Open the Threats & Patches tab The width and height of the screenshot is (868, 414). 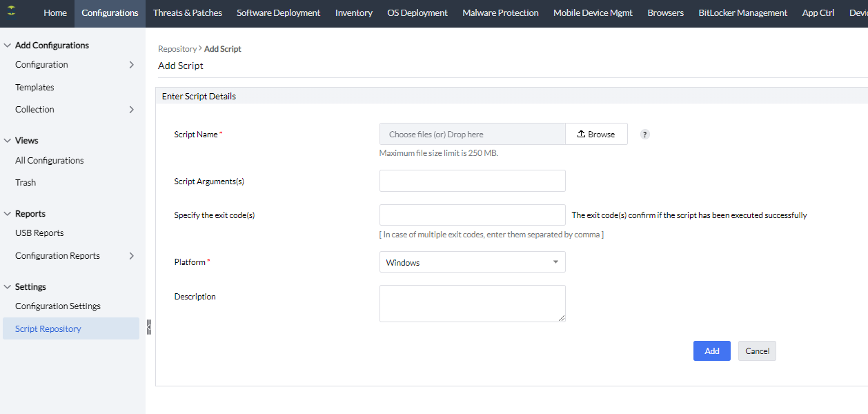[x=187, y=13]
